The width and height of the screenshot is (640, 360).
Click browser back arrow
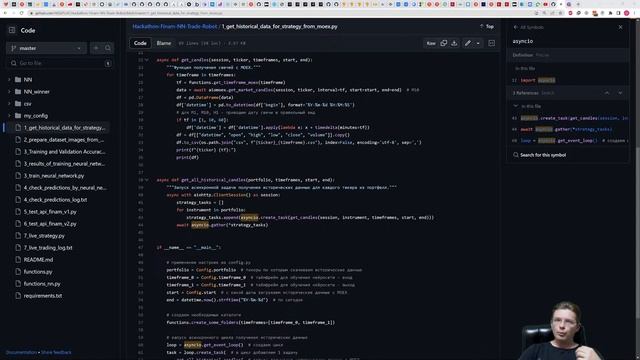pyautogui.click(x=5, y=13)
